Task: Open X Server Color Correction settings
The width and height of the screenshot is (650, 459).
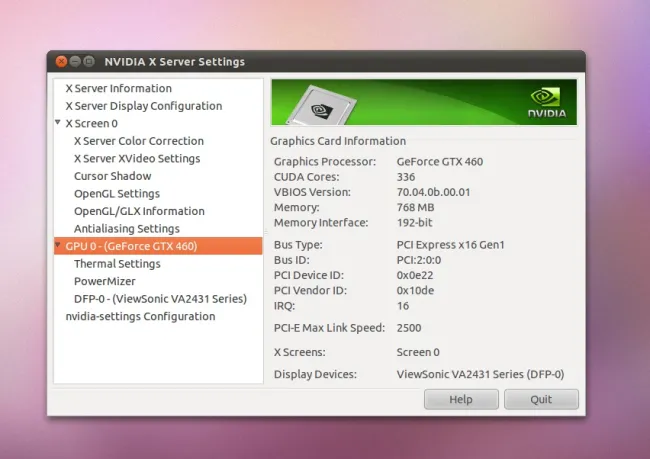Action: click(x=138, y=141)
